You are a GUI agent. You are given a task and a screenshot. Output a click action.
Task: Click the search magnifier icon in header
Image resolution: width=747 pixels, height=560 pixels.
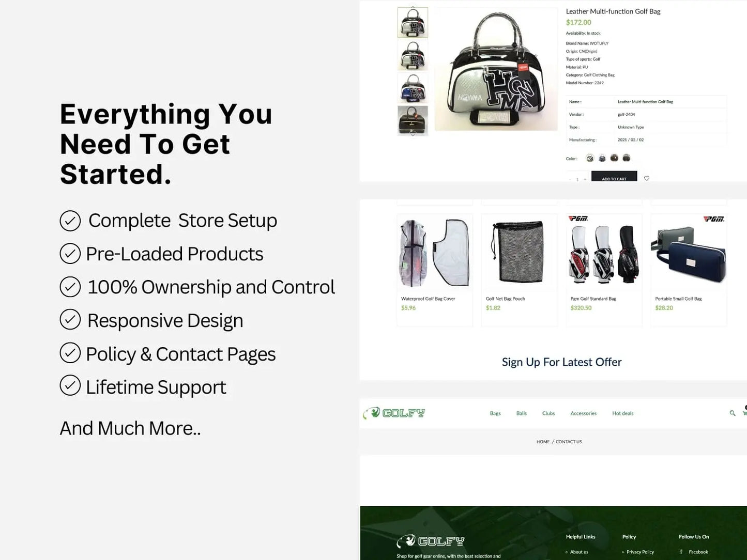tap(732, 413)
